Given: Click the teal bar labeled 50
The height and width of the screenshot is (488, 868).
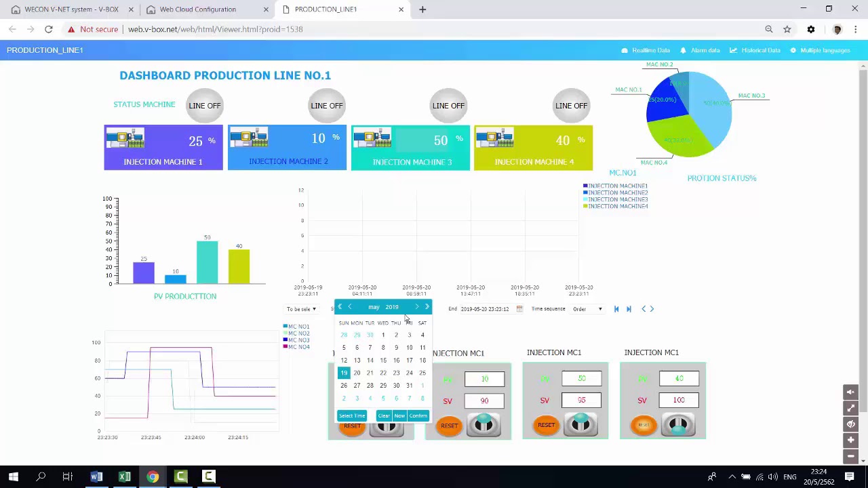Looking at the screenshot, I should tap(208, 262).
